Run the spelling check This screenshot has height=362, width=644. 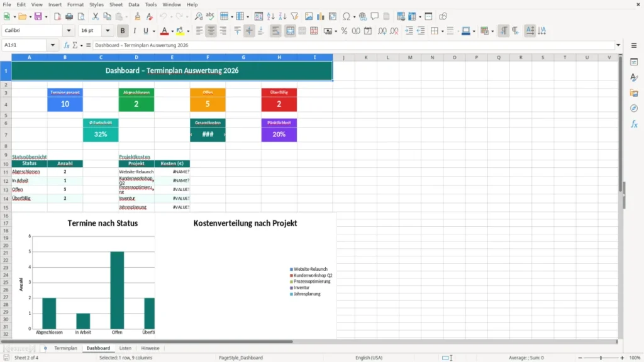click(x=210, y=16)
